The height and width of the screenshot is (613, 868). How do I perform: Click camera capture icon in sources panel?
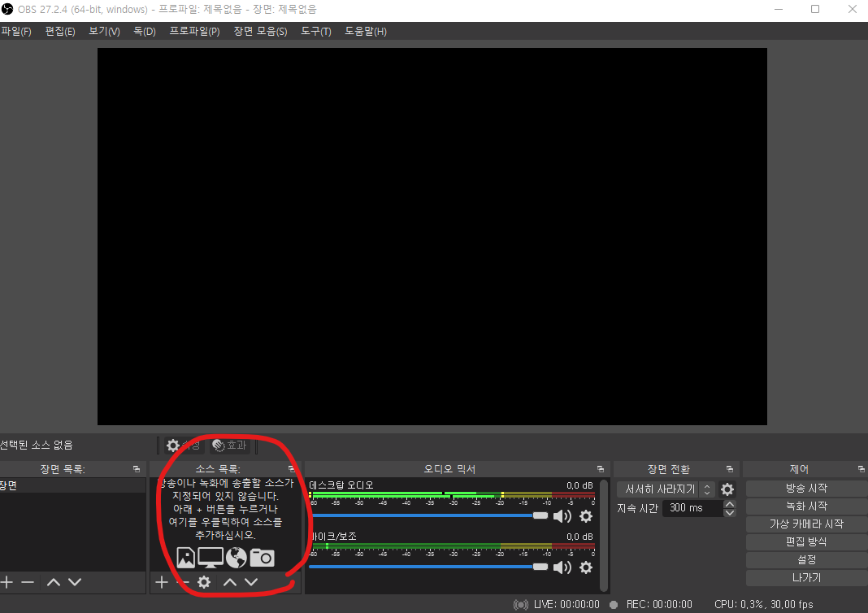tap(262, 558)
